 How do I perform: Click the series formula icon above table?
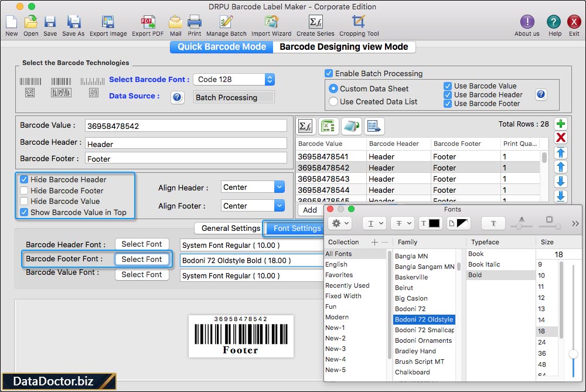click(x=306, y=127)
